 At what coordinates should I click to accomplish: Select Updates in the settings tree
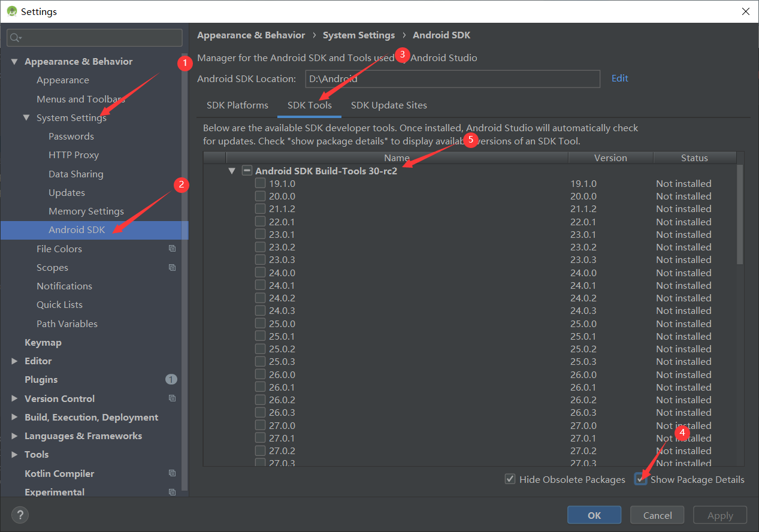(66, 192)
